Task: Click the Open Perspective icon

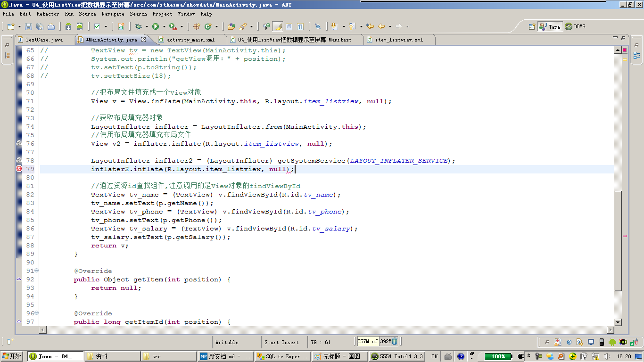Action: coord(532,27)
